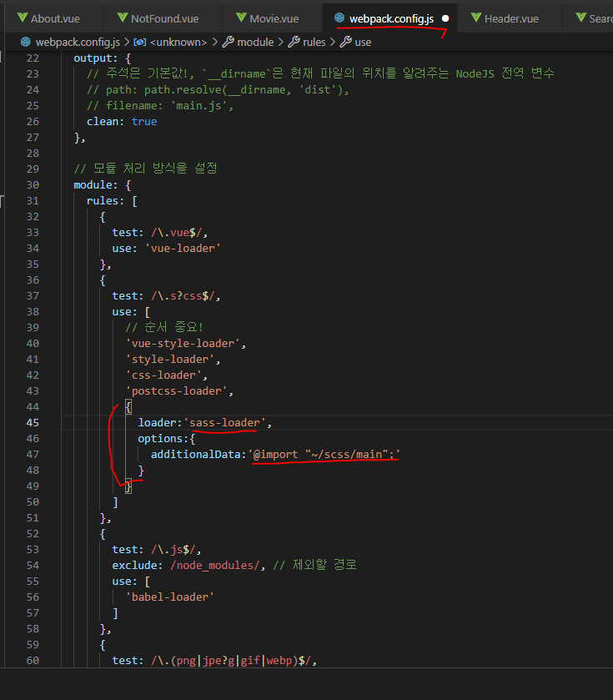Click the '@import "~/scss/main";' string

(324, 455)
